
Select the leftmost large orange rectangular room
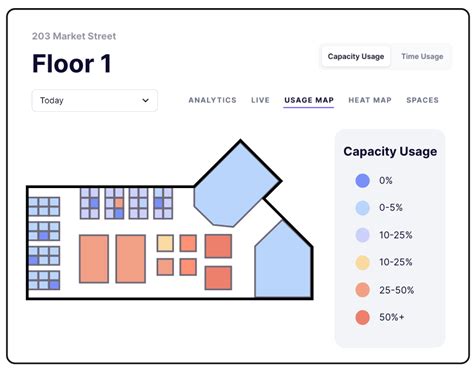click(94, 259)
